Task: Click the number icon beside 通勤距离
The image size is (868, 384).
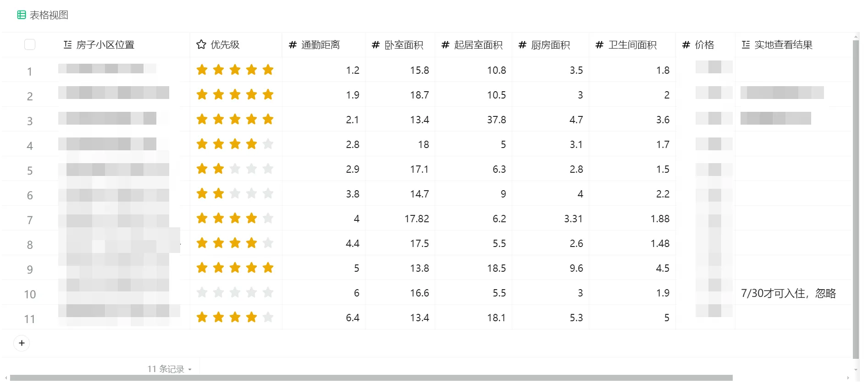Action: coord(293,44)
